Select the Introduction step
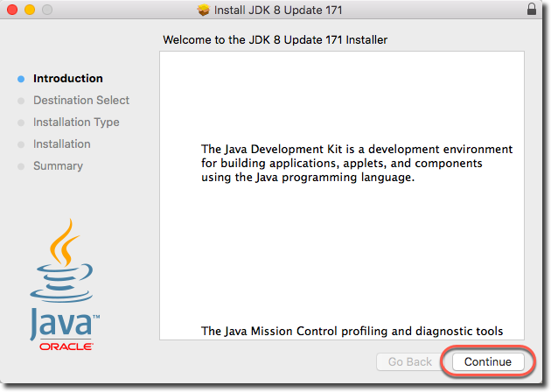551x392 pixels. click(x=68, y=79)
